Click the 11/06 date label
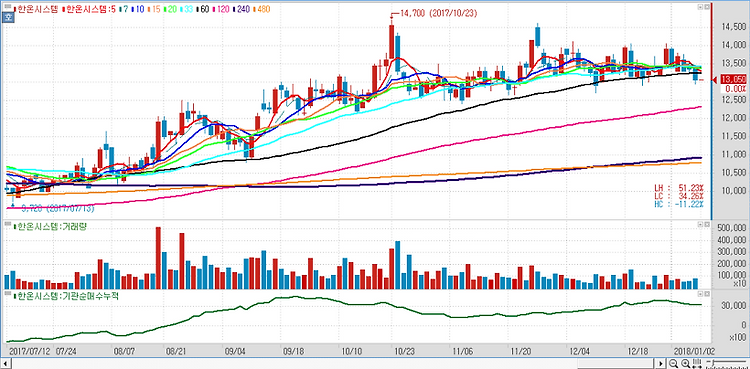The image size is (750, 369). pyautogui.click(x=462, y=351)
